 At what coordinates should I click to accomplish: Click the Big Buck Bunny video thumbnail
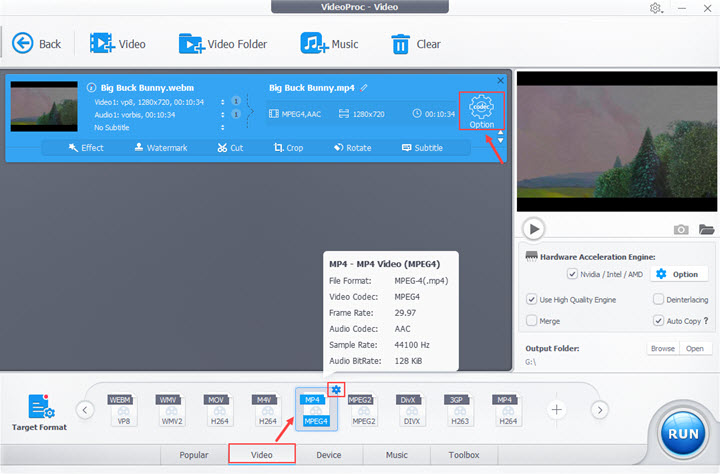pyautogui.click(x=44, y=107)
